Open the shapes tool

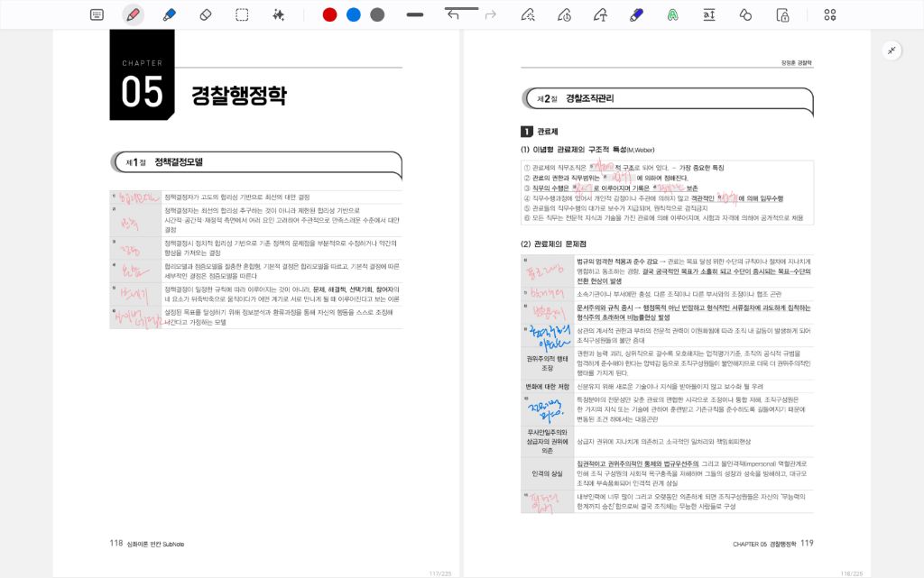745,14
